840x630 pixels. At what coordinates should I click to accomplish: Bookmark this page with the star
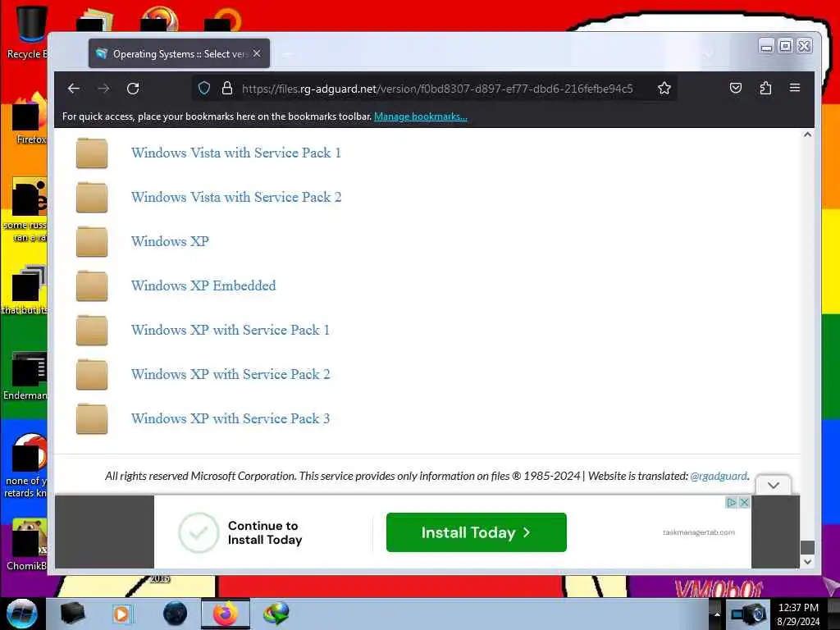[664, 88]
